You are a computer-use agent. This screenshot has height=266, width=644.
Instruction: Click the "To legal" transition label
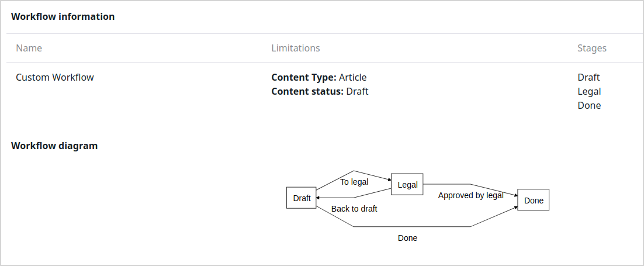pyautogui.click(x=354, y=182)
